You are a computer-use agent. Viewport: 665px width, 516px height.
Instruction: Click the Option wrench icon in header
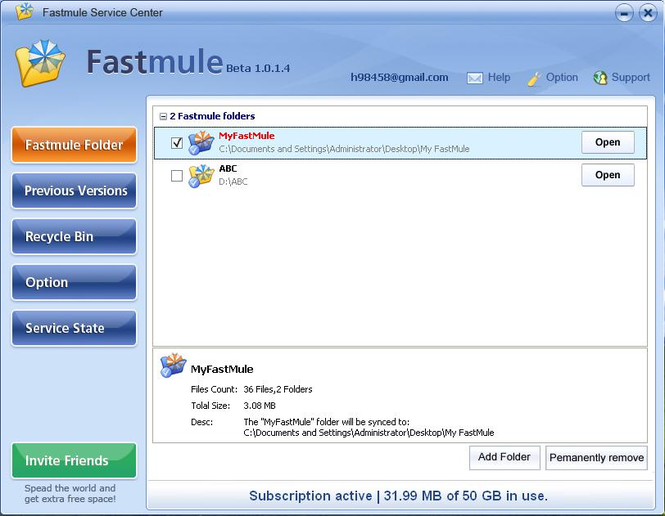click(534, 79)
